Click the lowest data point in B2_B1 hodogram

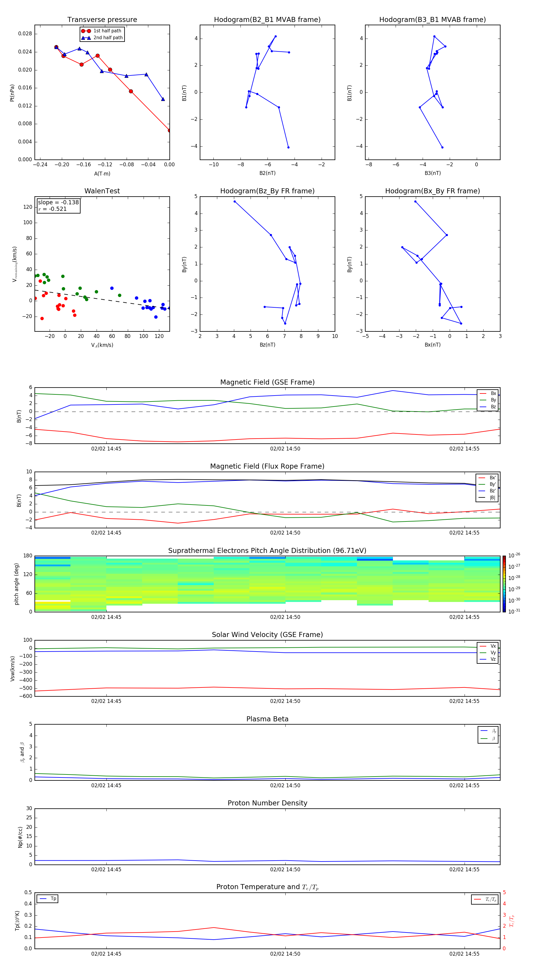coord(288,147)
